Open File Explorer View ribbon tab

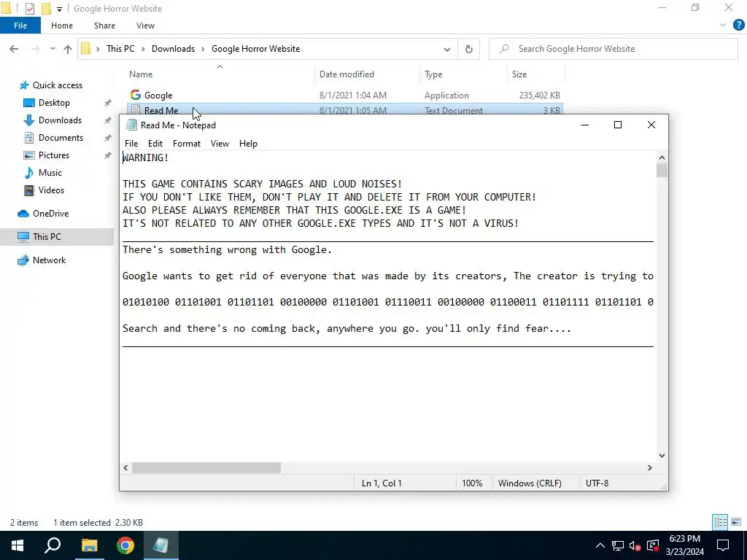click(145, 26)
